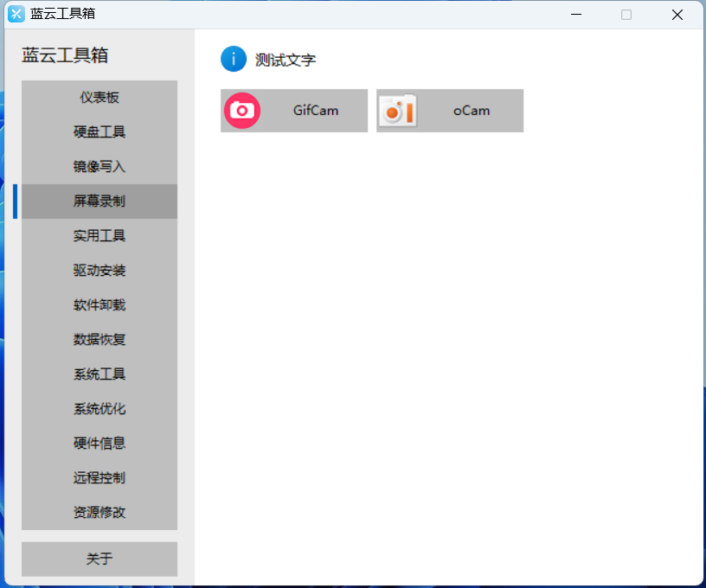Choose 系统工具 from the sidebar

99,374
